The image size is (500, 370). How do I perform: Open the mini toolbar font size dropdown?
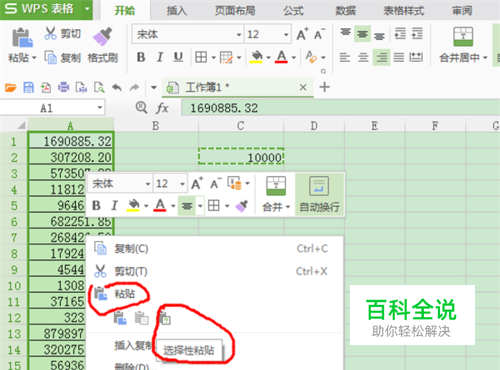(x=182, y=184)
